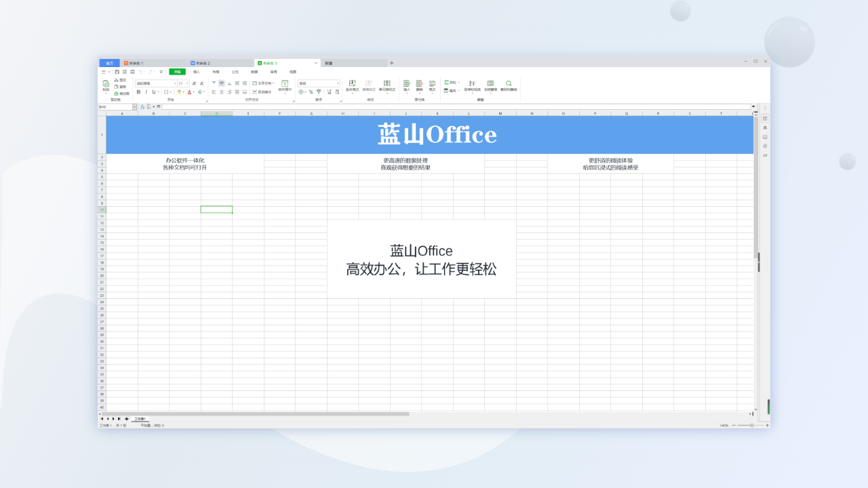Switch to the 公式 ribbon tab
This screenshot has width=868, height=488.
pos(235,72)
